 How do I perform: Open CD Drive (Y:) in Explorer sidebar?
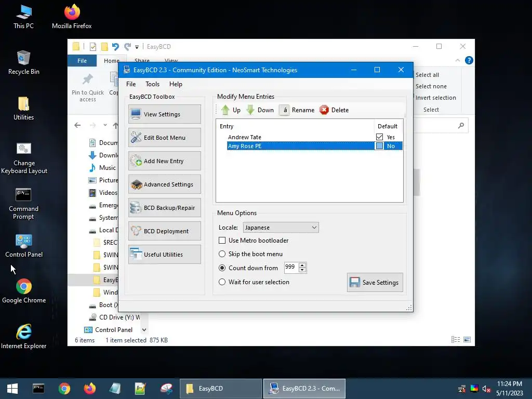point(115,317)
